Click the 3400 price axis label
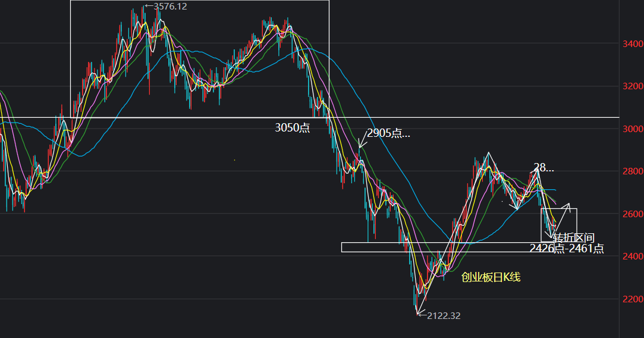The height and width of the screenshot is (338, 644). 633,43
